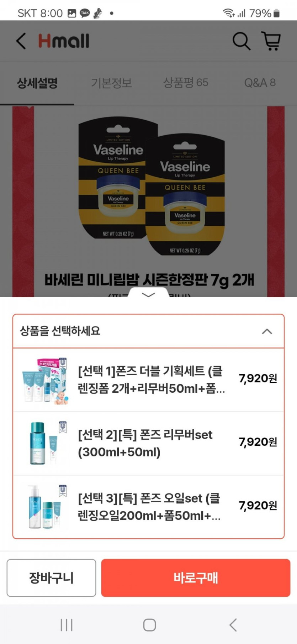Click the up chevron in product selector
The height and width of the screenshot is (644, 297).
[267, 331]
